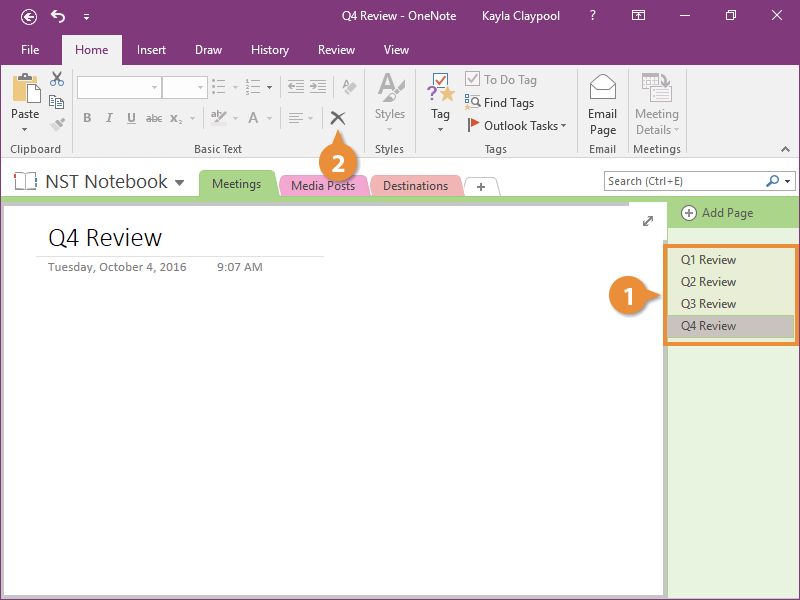Toggle Bold formatting
800x600 pixels.
[x=87, y=118]
